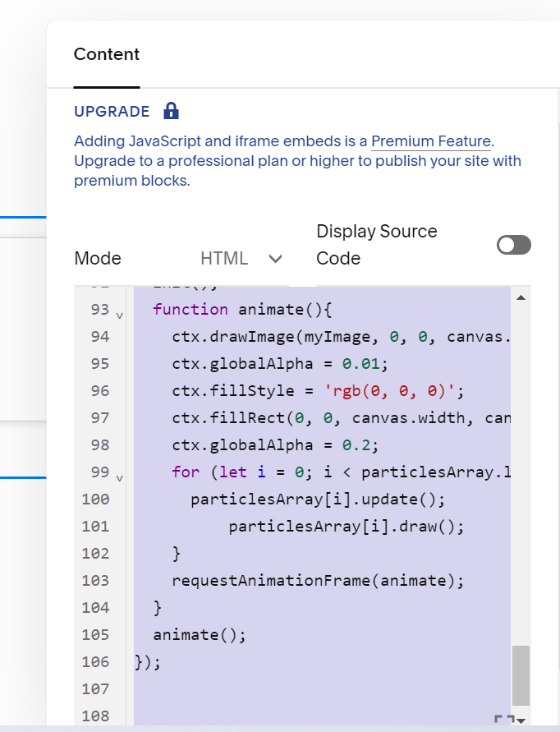Image resolution: width=560 pixels, height=732 pixels.
Task: Toggle Display Source Code switch
Action: 514,245
